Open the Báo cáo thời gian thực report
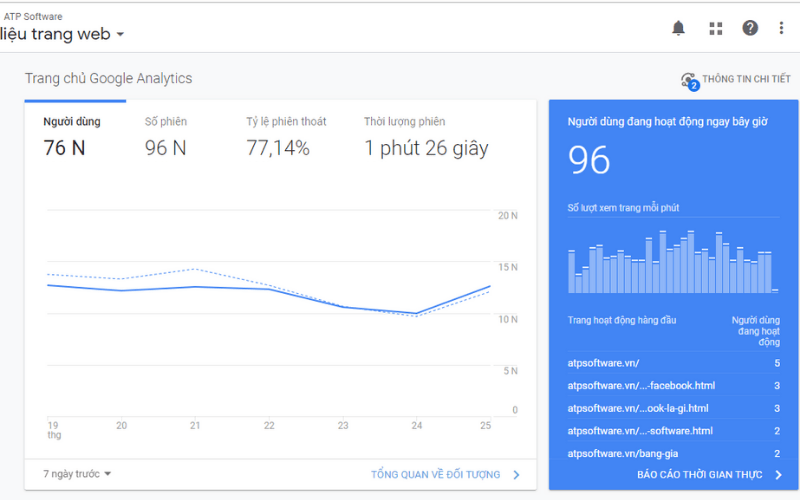This screenshot has width=800, height=500. (x=699, y=474)
